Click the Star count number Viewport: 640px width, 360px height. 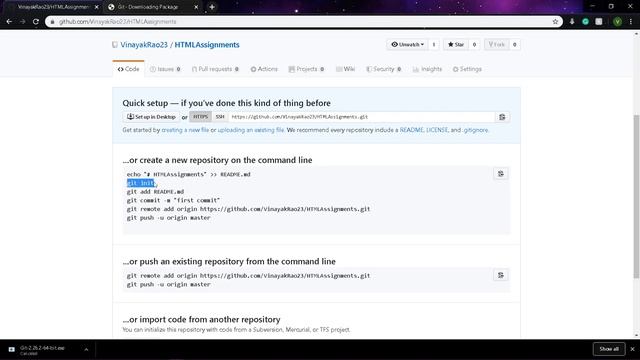(474, 44)
